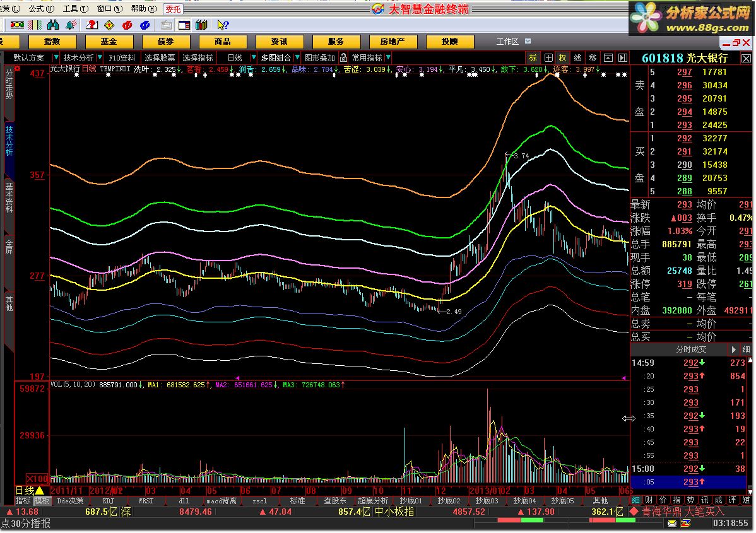Expand the 默认方案 scheme dropdown arrow
Viewport: 756px width, 533px height.
click(x=56, y=58)
